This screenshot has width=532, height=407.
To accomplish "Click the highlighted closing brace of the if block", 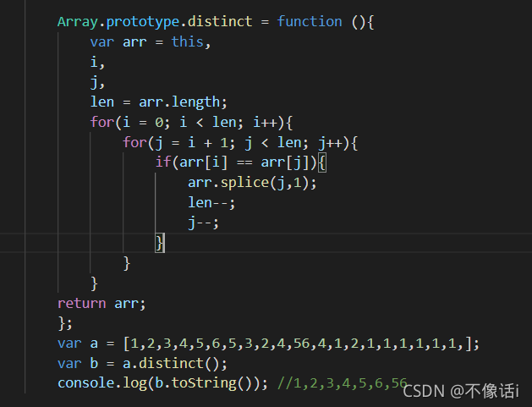I will (160, 243).
